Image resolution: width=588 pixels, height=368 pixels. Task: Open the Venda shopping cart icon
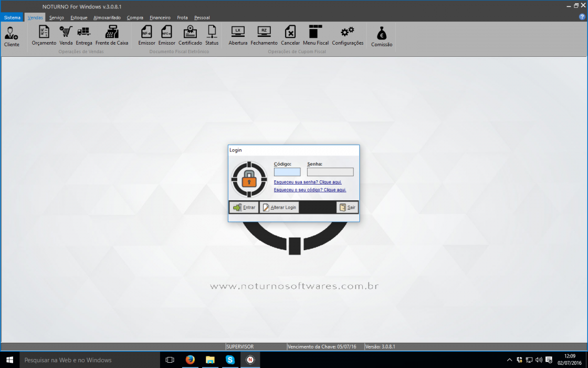[x=66, y=36]
